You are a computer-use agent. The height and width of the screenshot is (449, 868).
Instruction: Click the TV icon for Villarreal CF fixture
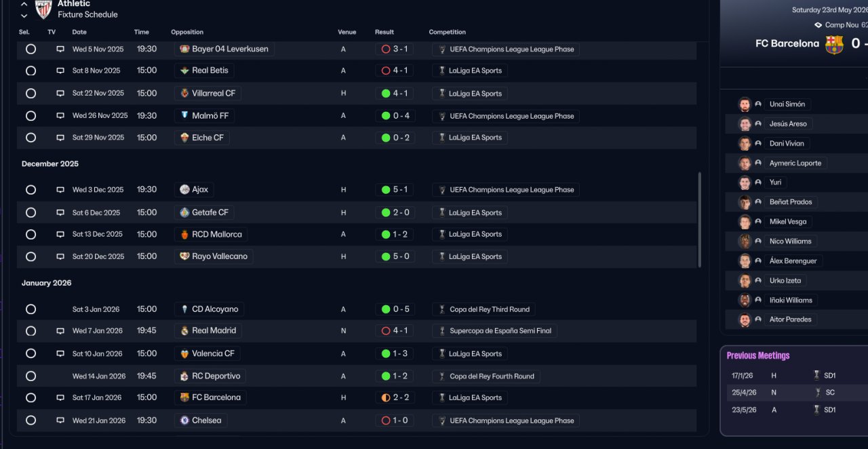coord(60,94)
